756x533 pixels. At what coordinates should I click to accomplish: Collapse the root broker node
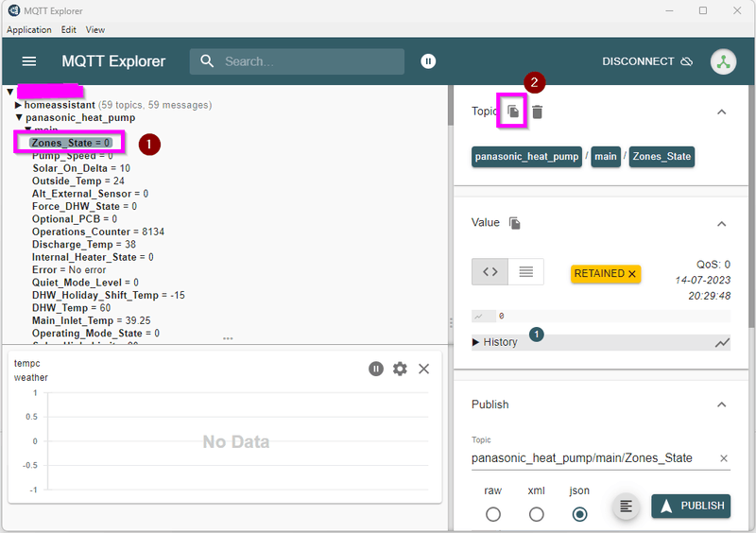(10, 91)
